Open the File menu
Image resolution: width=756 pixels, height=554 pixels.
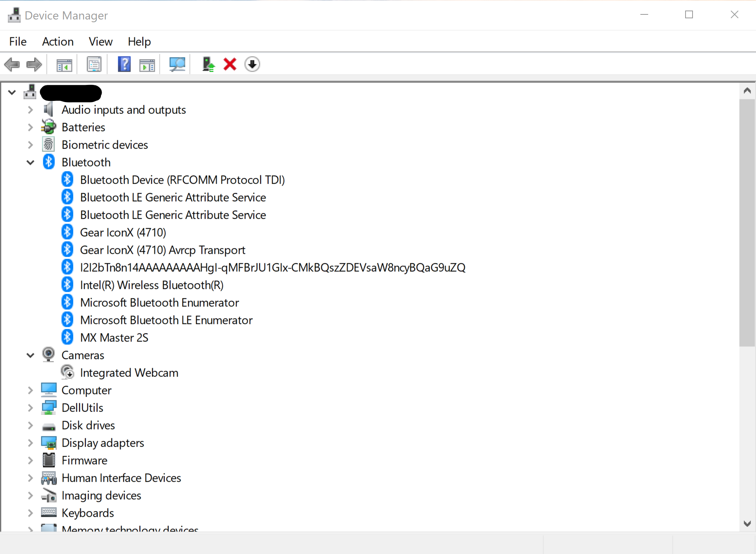pyautogui.click(x=18, y=41)
